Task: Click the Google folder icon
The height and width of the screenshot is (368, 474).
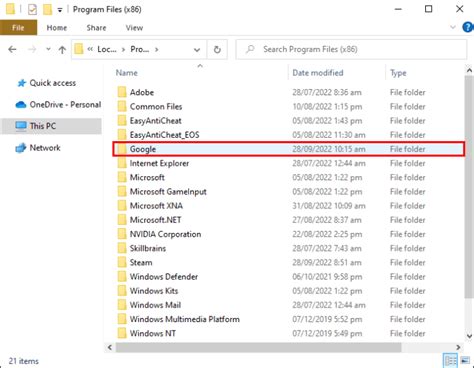Action: pos(122,149)
